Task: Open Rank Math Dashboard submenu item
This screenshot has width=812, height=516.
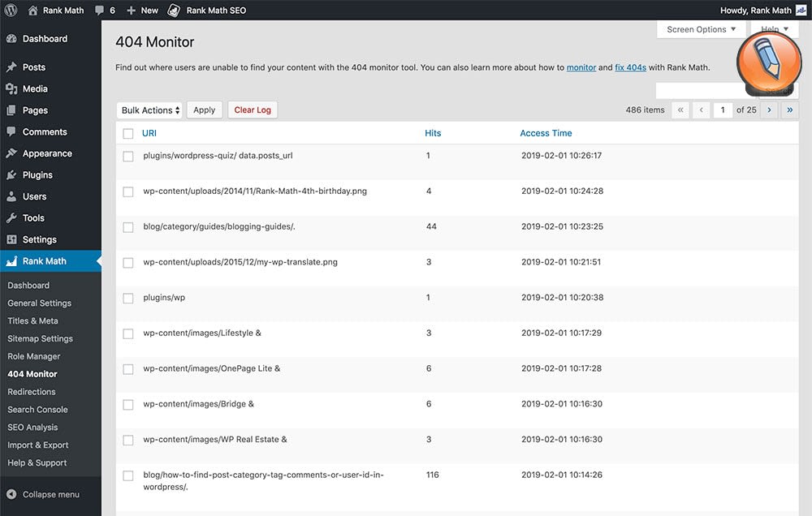Action: tap(28, 285)
